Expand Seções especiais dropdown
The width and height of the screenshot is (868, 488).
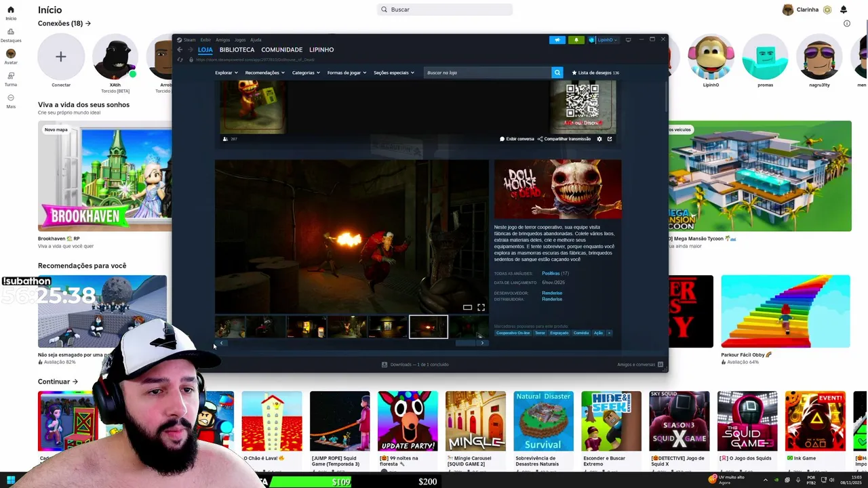click(394, 73)
